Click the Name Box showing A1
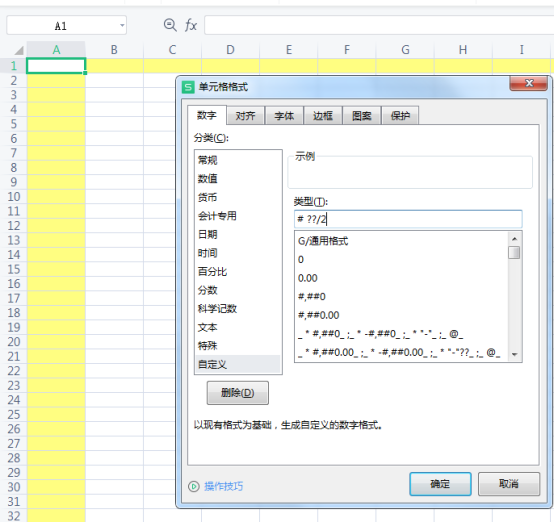This screenshot has width=554, height=523. tap(66, 25)
